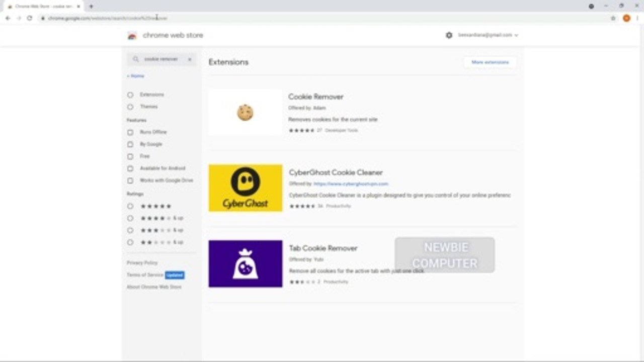The height and width of the screenshot is (362, 644).
Task: Enable the Runs Offline checkbox
Action: [130, 132]
